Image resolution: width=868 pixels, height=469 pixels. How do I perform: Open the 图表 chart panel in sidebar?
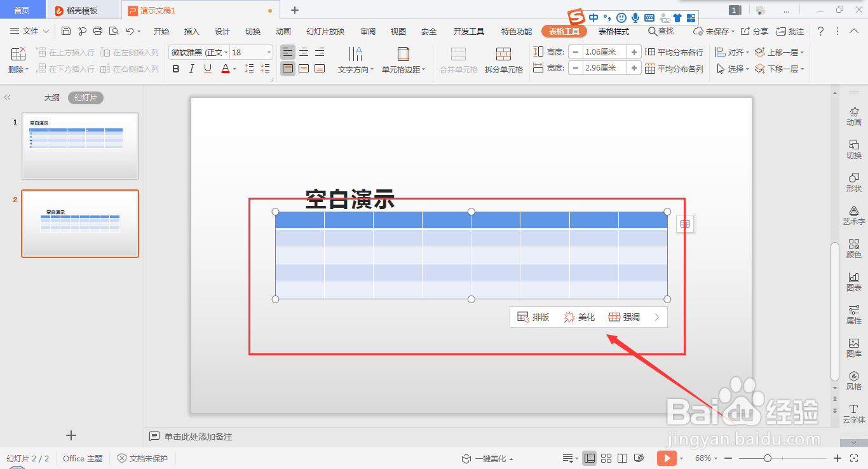pyautogui.click(x=854, y=282)
